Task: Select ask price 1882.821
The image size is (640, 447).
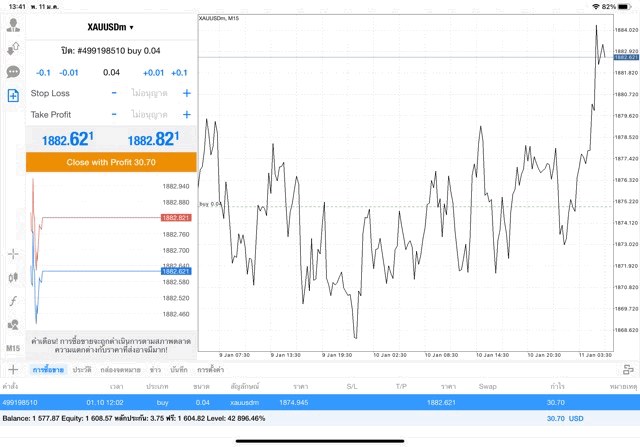Action: point(153,139)
